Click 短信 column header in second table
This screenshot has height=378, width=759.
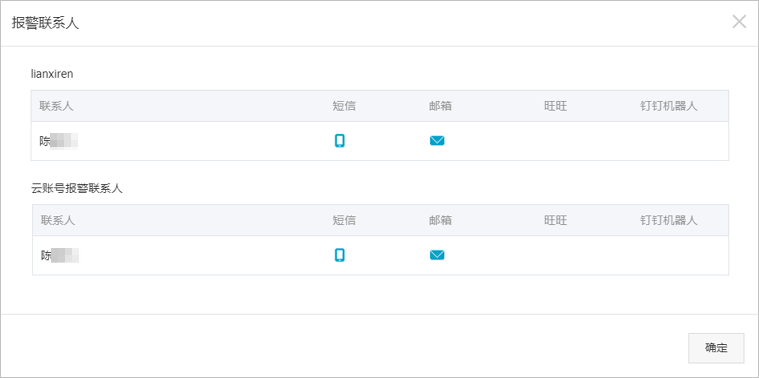click(344, 220)
